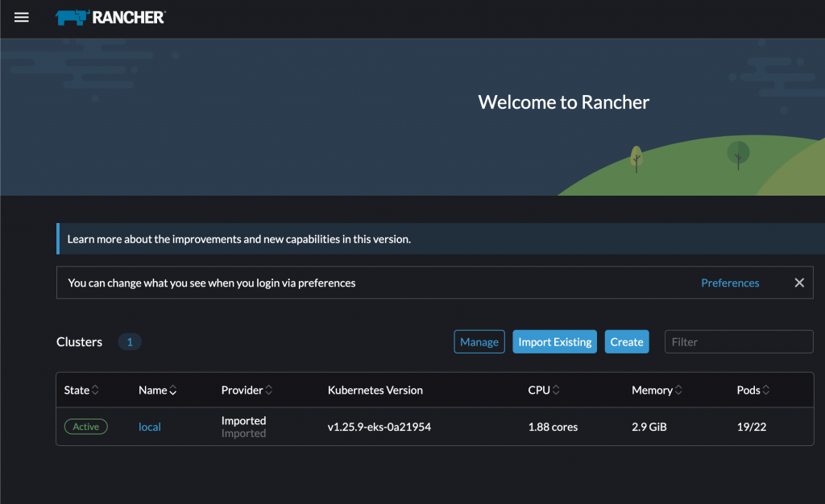Select the 19/22 pods value
This screenshot has height=504, width=825.
click(x=752, y=427)
